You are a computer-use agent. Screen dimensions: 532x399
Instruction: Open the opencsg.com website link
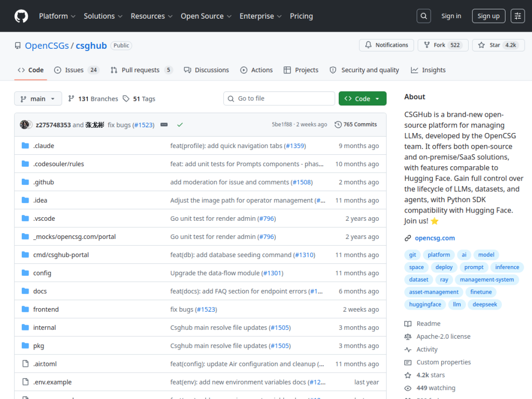435,238
